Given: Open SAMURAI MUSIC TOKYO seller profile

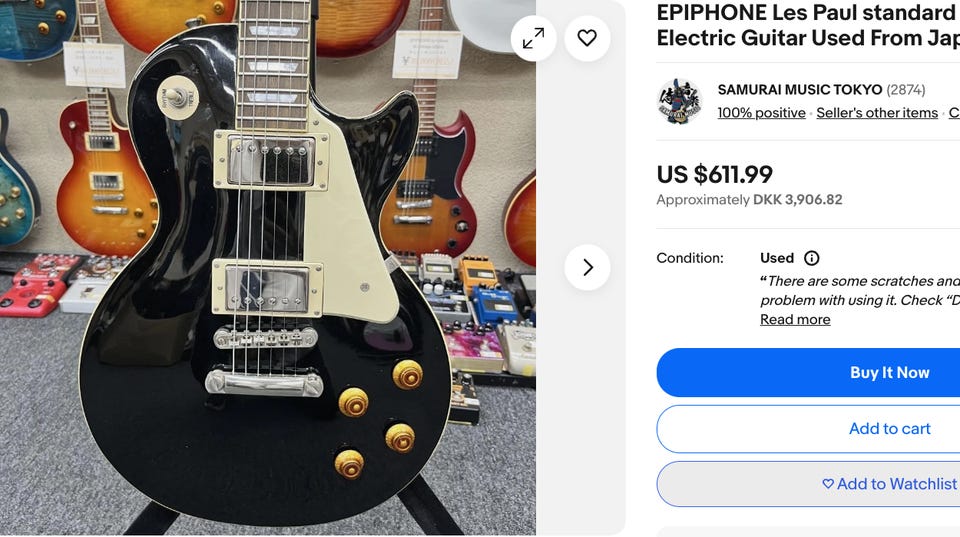Looking at the screenshot, I should point(800,89).
